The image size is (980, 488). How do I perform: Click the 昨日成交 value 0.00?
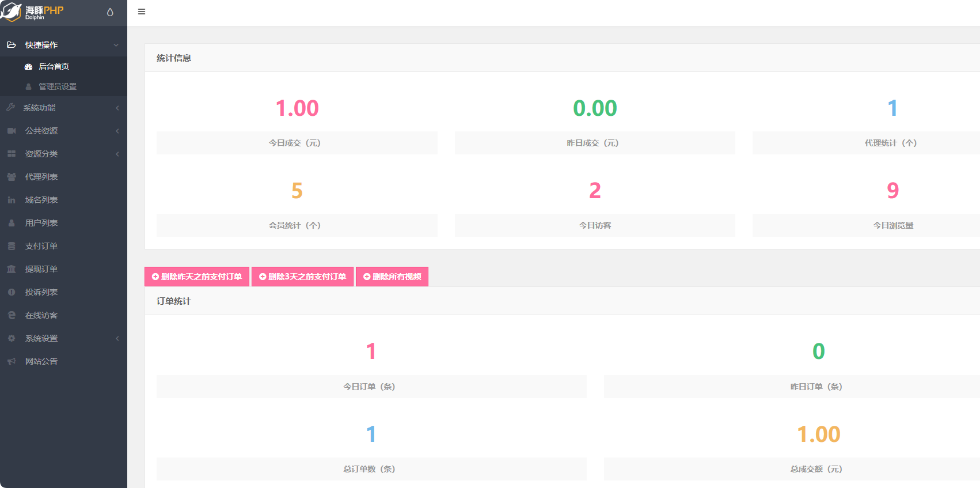[x=595, y=108]
